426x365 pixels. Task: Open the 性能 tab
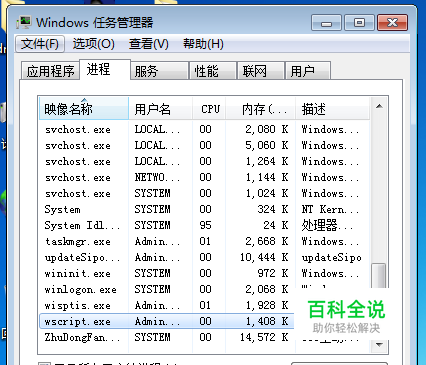(213, 71)
